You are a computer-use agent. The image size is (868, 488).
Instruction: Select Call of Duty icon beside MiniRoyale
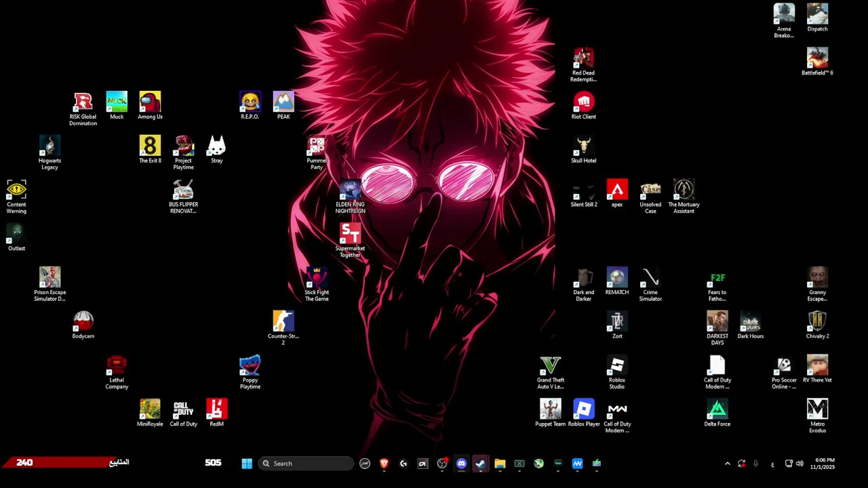click(183, 413)
